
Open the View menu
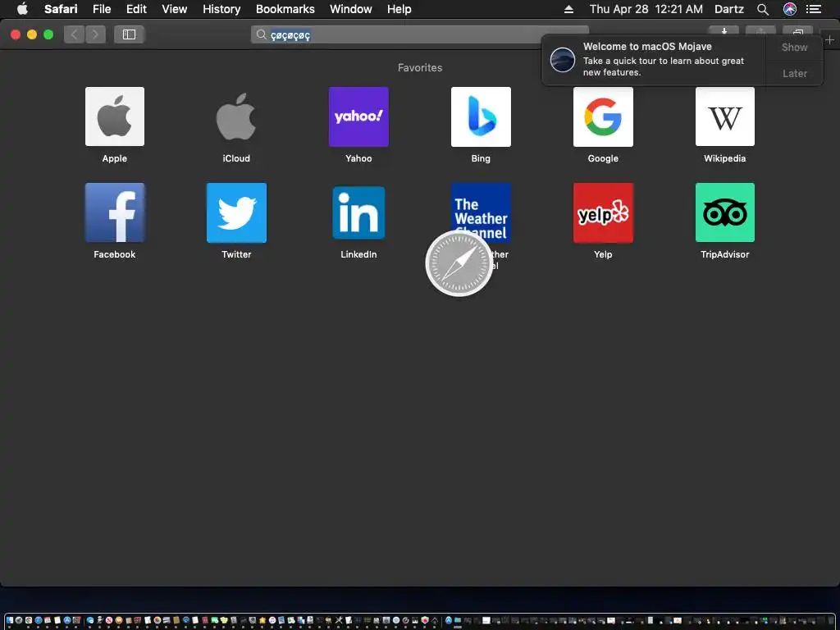(x=174, y=9)
